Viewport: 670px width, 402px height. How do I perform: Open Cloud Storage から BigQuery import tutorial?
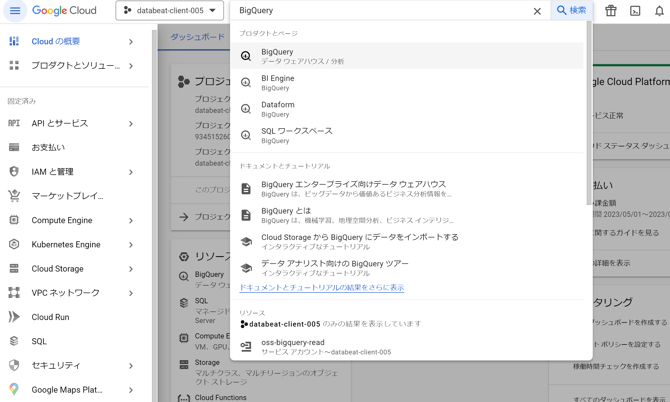[x=407, y=241]
